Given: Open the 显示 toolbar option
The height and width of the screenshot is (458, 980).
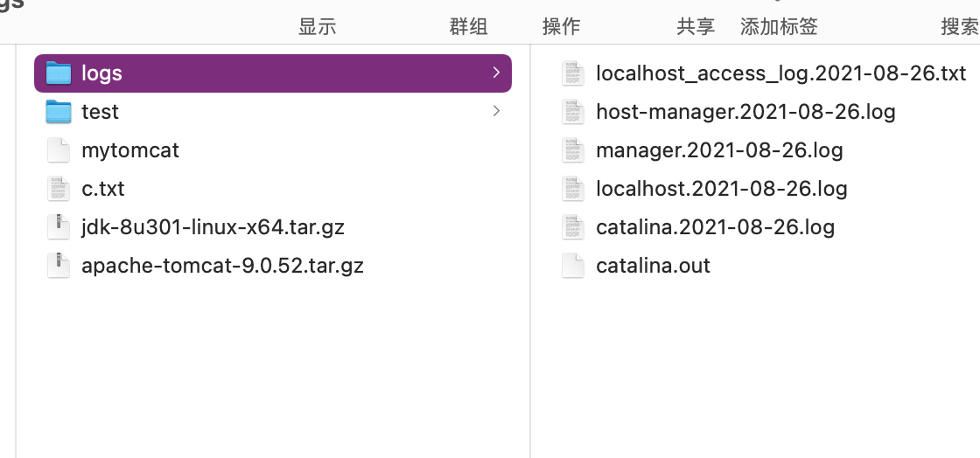Looking at the screenshot, I should [317, 26].
